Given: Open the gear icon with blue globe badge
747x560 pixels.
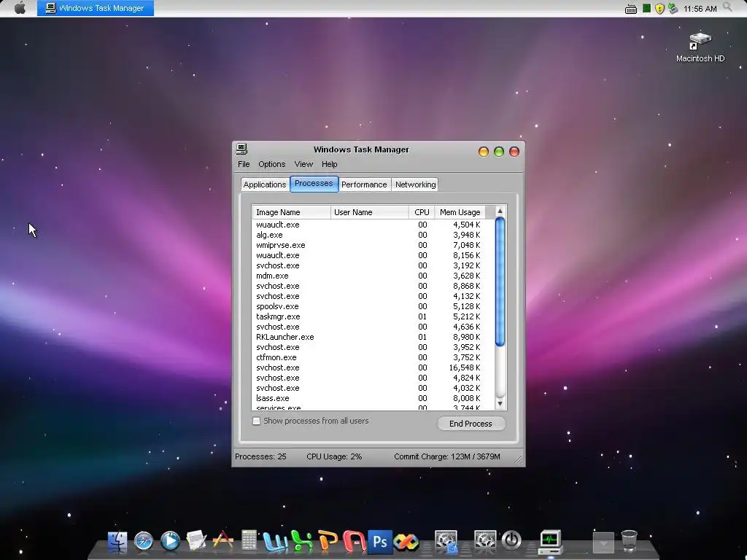Looking at the screenshot, I should coord(446,542).
